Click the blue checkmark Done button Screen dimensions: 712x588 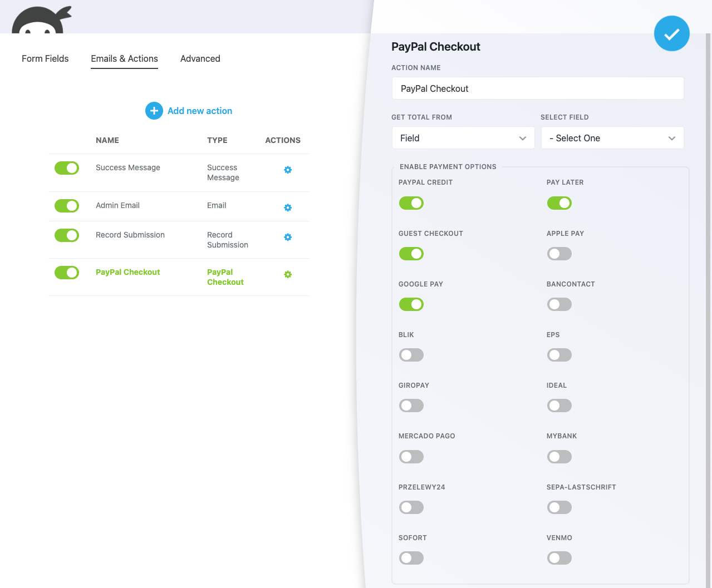click(671, 33)
